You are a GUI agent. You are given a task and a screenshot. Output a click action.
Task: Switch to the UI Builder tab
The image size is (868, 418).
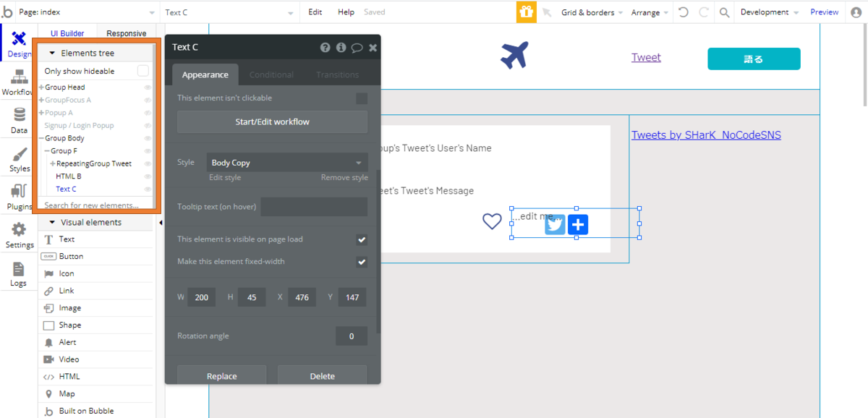point(67,33)
